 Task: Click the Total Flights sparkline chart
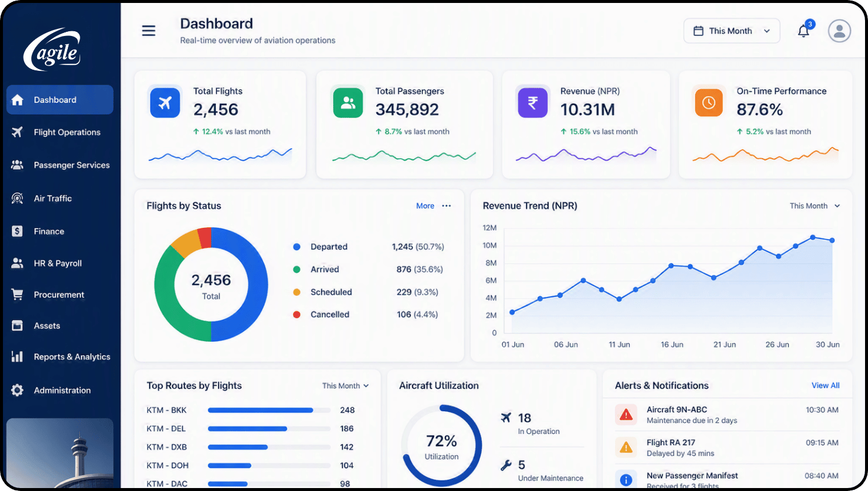pos(220,155)
